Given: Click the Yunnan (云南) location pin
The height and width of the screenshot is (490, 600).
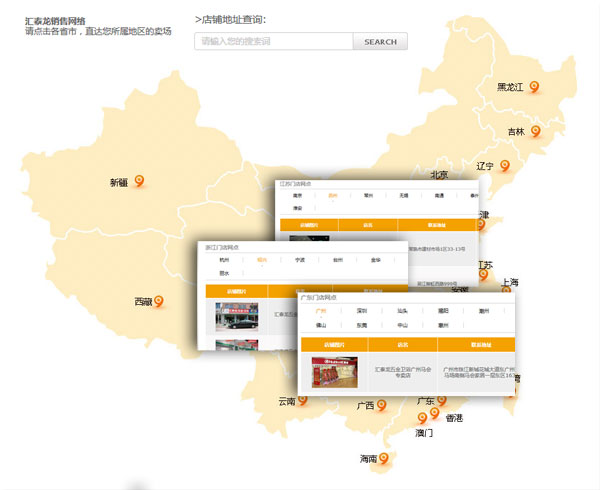Looking at the screenshot, I should pos(303,401).
